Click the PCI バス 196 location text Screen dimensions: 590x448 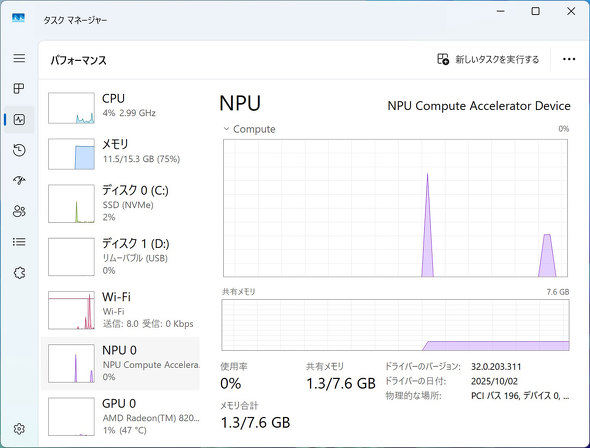(520, 396)
